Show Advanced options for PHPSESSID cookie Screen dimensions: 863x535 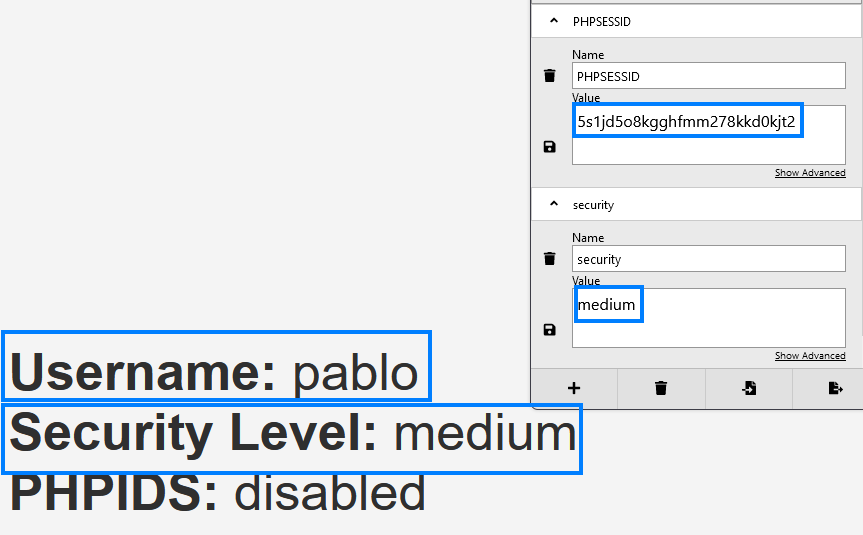pyautogui.click(x=809, y=173)
